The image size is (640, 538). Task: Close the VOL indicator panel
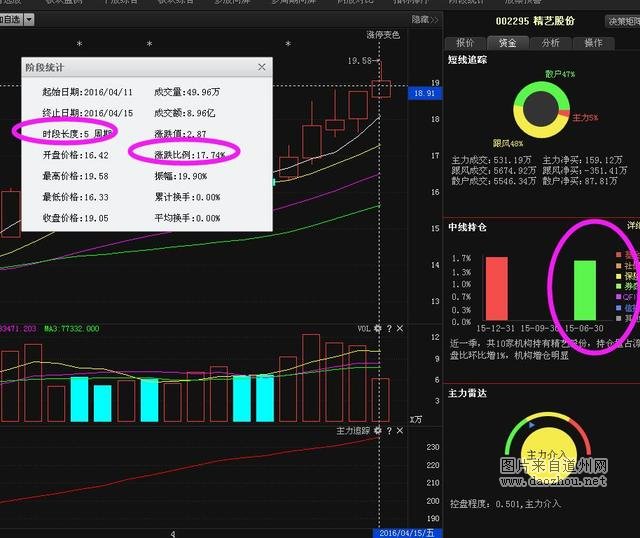pyautogui.click(x=400, y=328)
